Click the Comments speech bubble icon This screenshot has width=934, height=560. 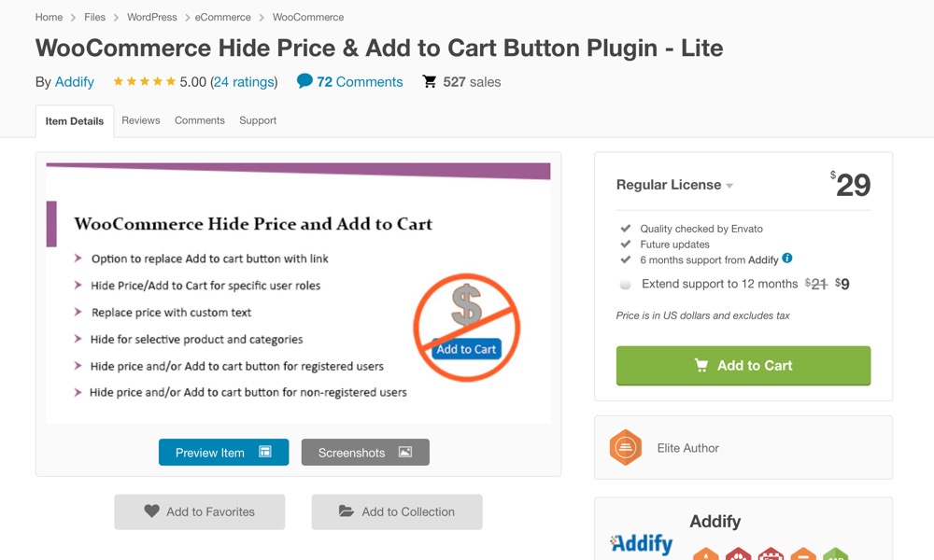click(x=304, y=81)
